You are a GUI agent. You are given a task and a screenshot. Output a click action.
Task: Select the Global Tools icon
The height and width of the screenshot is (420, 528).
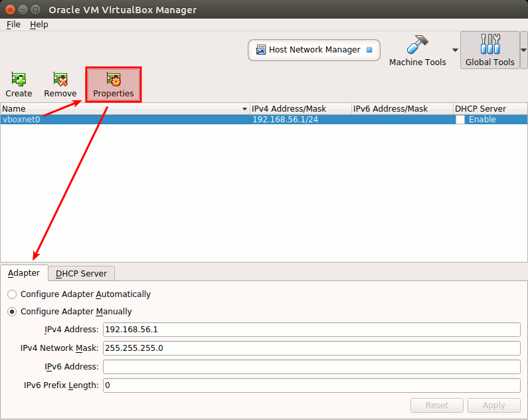click(490, 44)
